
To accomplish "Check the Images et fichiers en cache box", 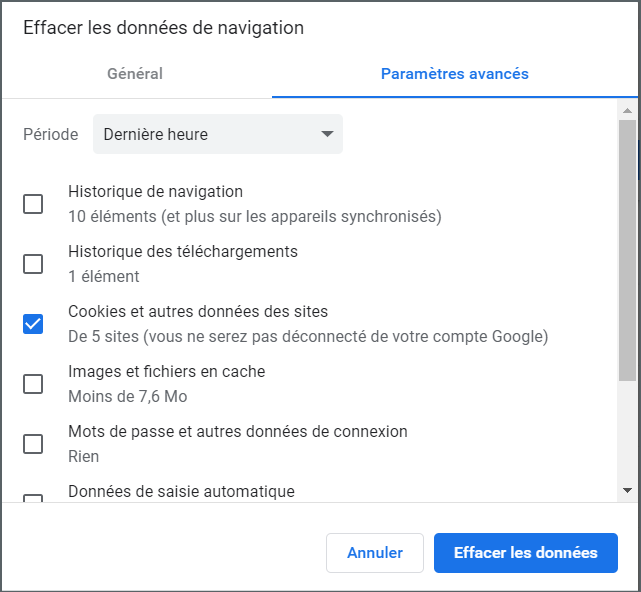I will coord(33,384).
